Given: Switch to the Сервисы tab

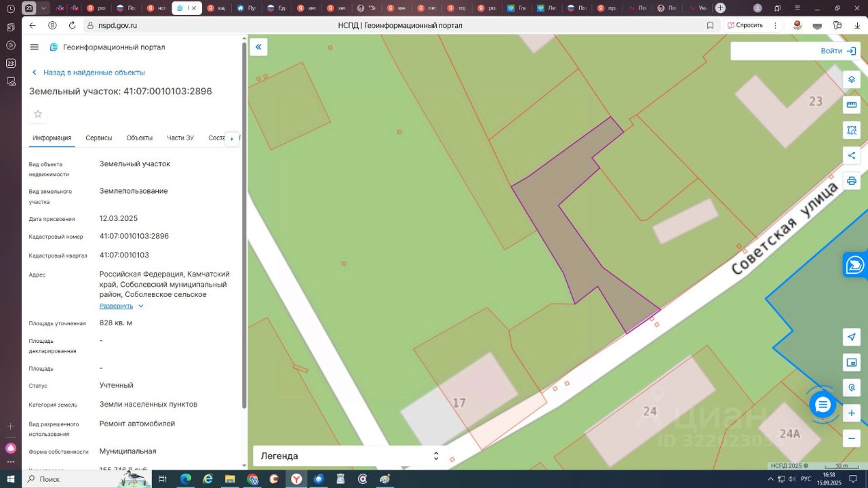Looking at the screenshot, I should point(99,138).
